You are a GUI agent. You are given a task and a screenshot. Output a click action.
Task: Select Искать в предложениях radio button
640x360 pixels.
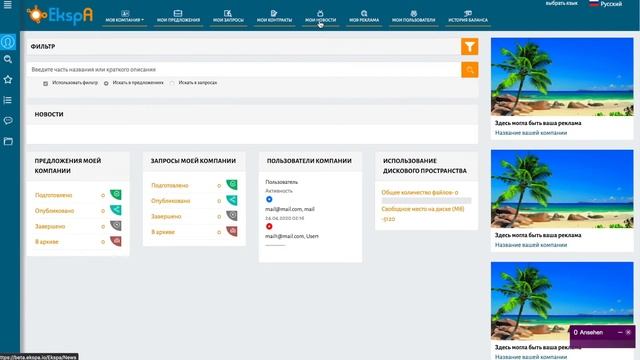(106, 83)
